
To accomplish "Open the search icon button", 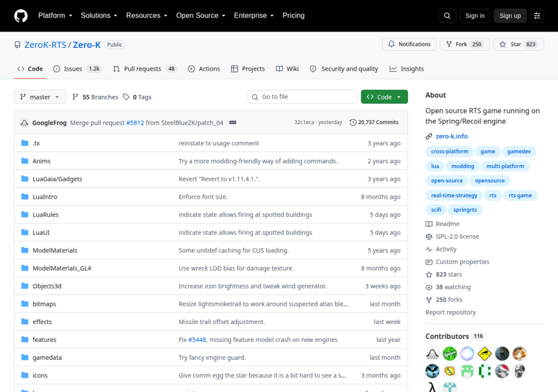I will tap(447, 16).
